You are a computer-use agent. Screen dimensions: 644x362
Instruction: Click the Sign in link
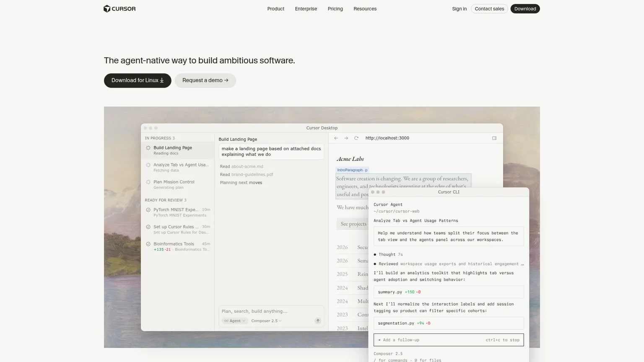(459, 9)
